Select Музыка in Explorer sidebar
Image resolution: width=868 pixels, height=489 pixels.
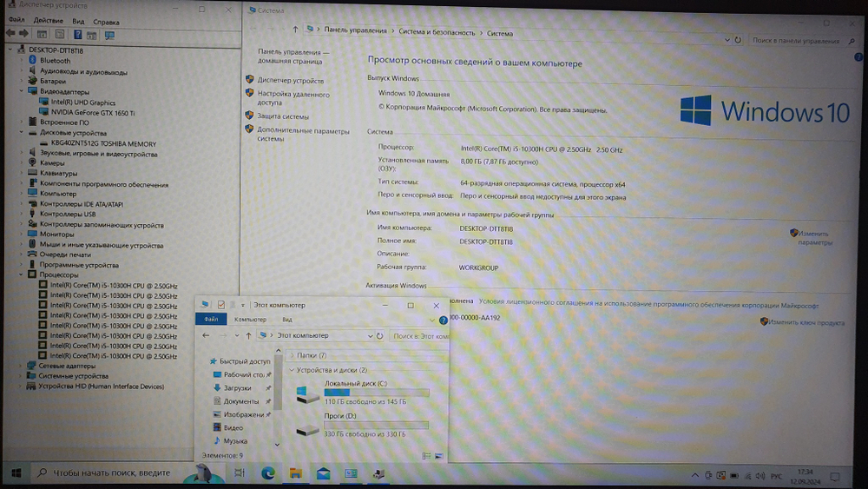[x=235, y=441]
